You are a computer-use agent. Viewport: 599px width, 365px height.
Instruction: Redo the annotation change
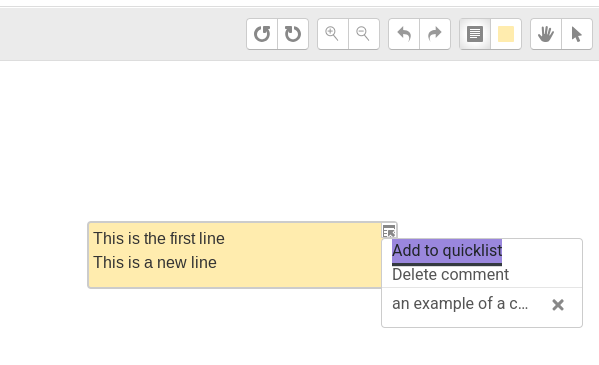point(435,34)
